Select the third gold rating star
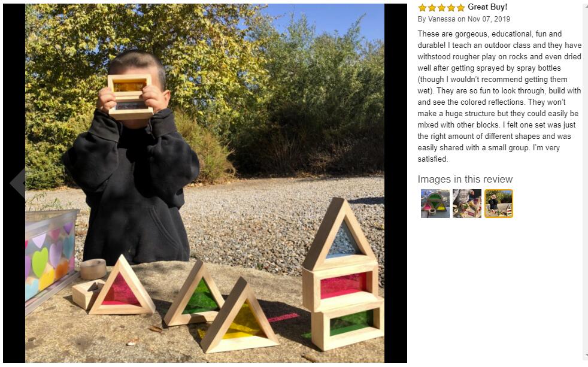The height and width of the screenshot is (367, 588). 441,8
